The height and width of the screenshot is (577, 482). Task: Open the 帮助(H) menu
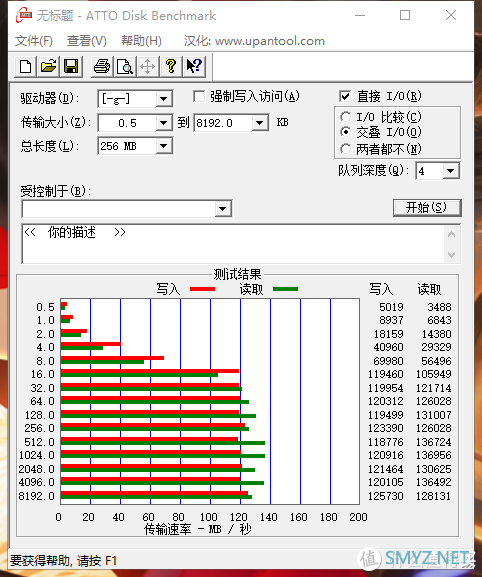tap(141, 41)
